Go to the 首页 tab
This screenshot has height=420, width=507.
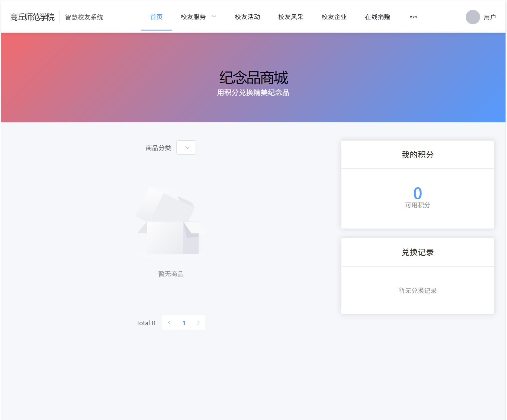pyautogui.click(x=156, y=17)
